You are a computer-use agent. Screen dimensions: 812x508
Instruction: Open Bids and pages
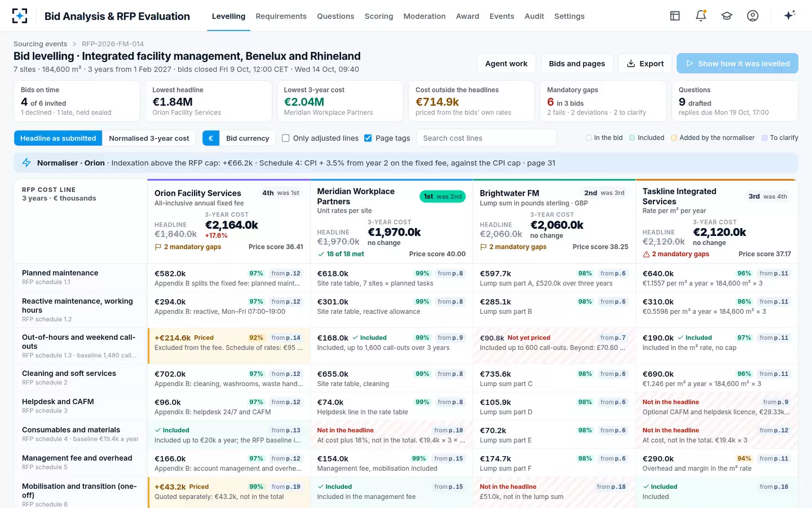click(x=577, y=63)
